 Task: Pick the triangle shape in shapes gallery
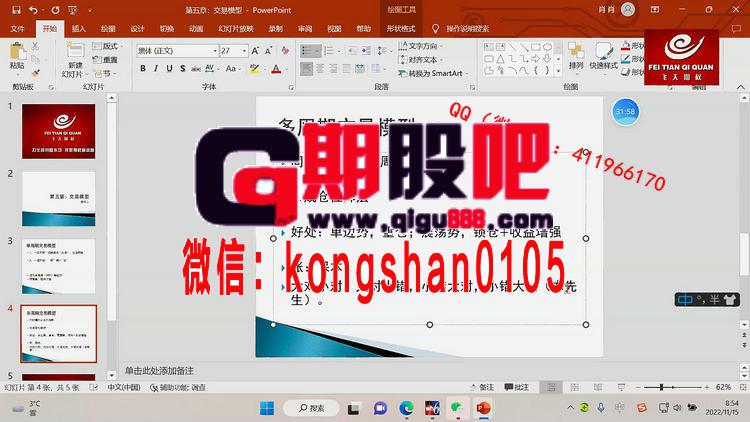(x=500, y=59)
